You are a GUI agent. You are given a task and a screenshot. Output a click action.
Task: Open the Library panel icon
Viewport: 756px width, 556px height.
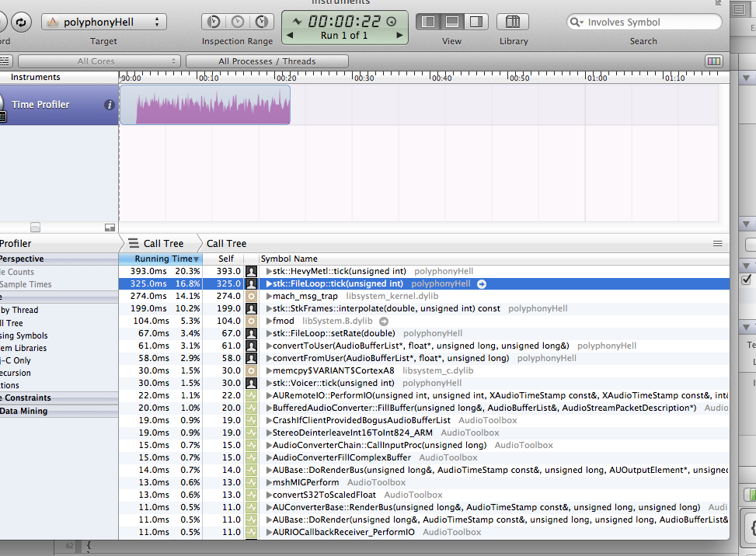coord(513,22)
